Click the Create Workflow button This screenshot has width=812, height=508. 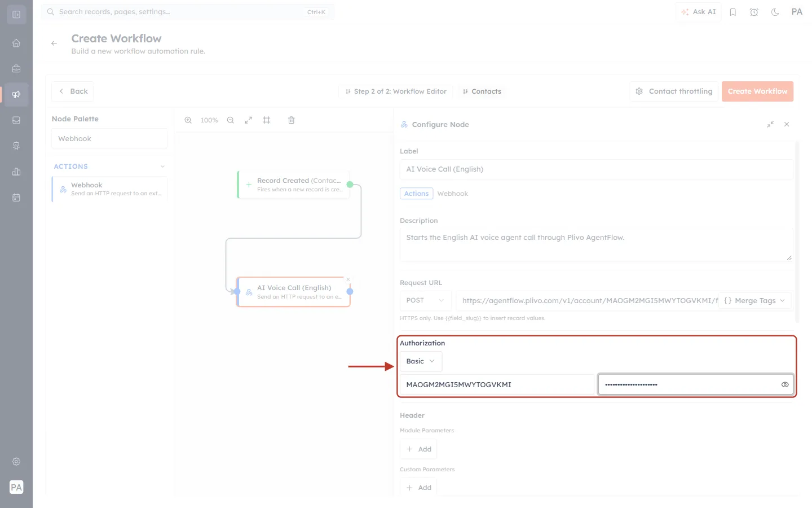click(757, 91)
